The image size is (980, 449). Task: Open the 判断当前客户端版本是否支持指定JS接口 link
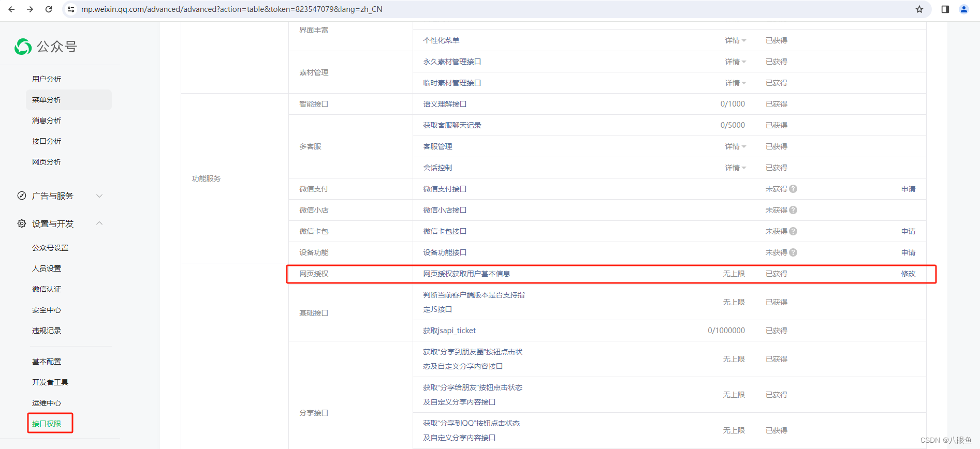(474, 302)
